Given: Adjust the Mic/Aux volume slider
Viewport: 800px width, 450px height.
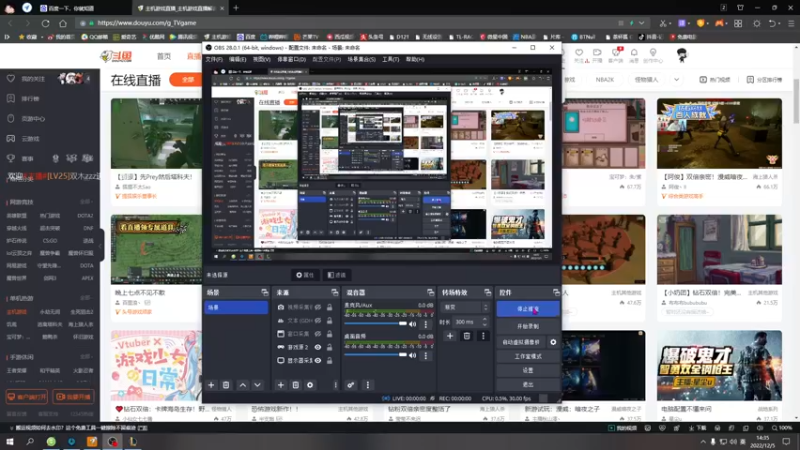Looking at the screenshot, I should [x=376, y=323].
